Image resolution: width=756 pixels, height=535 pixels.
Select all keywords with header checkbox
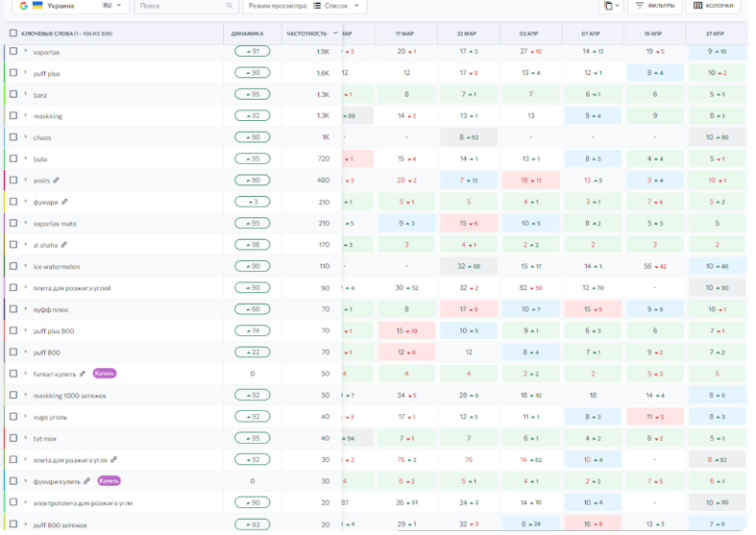13,34
